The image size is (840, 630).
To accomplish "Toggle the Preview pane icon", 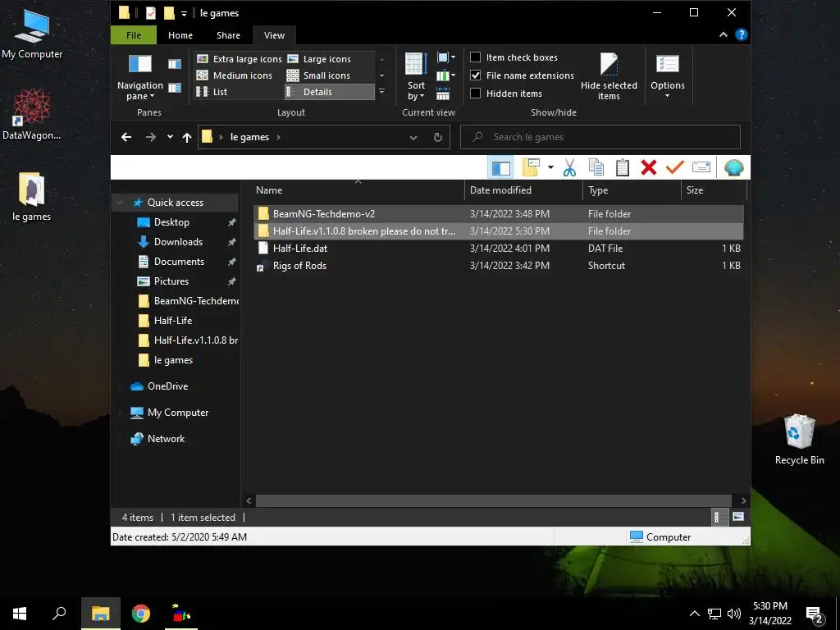I will pos(175,64).
